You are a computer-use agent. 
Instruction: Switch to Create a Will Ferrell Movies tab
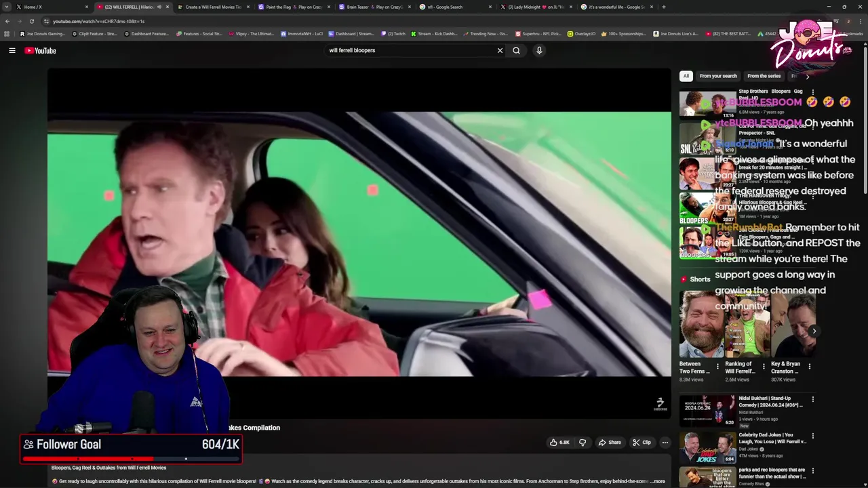coord(213,7)
